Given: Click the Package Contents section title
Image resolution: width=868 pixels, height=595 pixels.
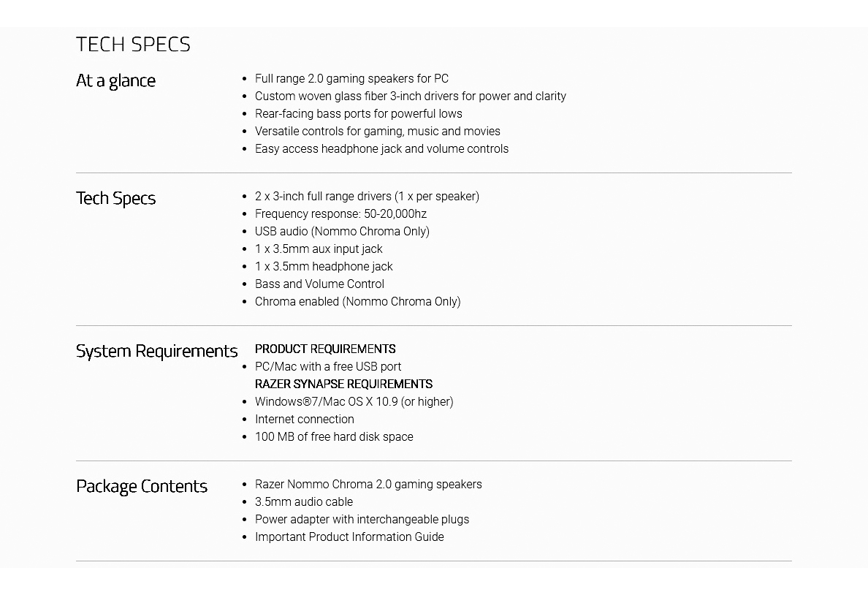Looking at the screenshot, I should [142, 486].
